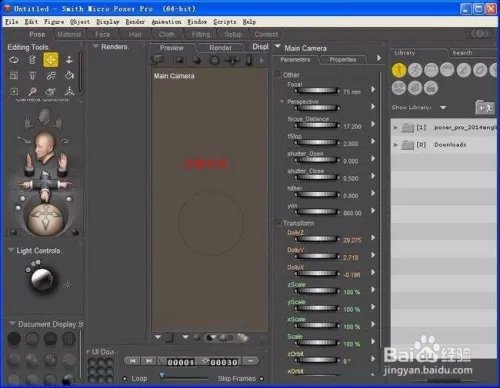Open the Show Library dropdown arrow
500x388 pixels.
pyautogui.click(x=443, y=108)
